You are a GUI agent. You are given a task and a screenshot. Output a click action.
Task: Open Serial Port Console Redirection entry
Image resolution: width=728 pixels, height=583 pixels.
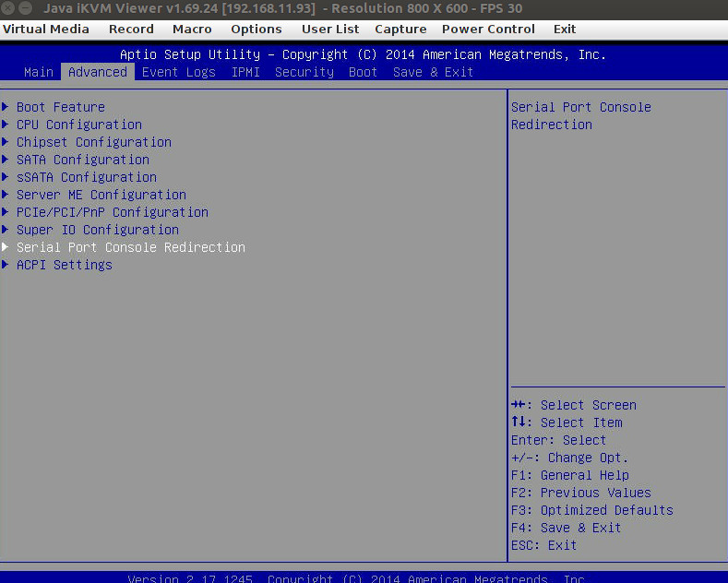pyautogui.click(x=131, y=247)
